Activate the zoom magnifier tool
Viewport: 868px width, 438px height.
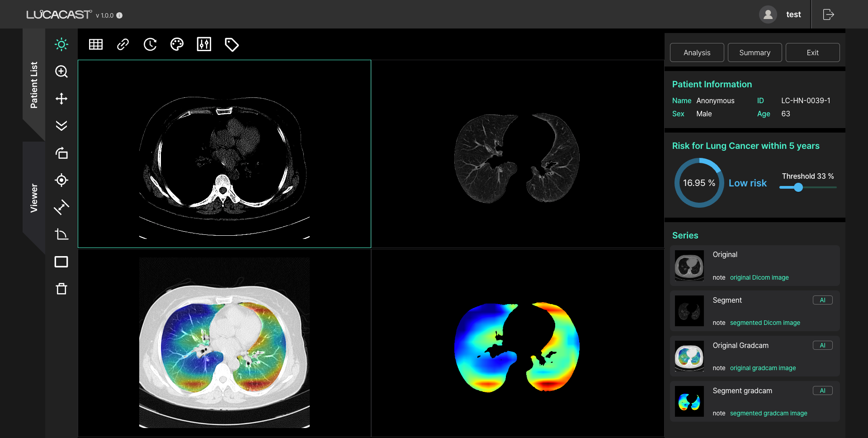click(x=61, y=71)
